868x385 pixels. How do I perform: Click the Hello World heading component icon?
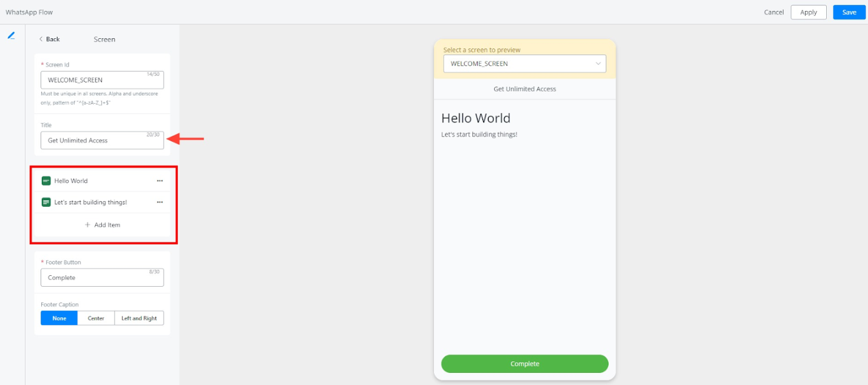[x=46, y=181]
